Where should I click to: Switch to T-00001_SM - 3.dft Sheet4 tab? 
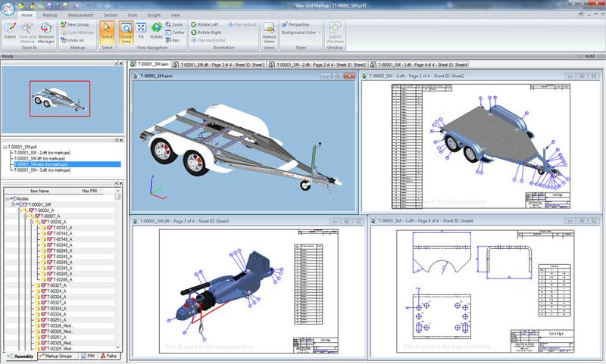[420, 64]
